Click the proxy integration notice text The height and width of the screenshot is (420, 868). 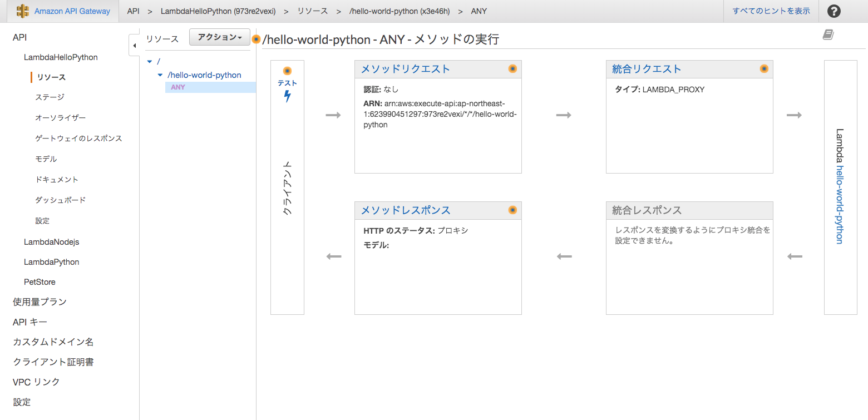693,235
